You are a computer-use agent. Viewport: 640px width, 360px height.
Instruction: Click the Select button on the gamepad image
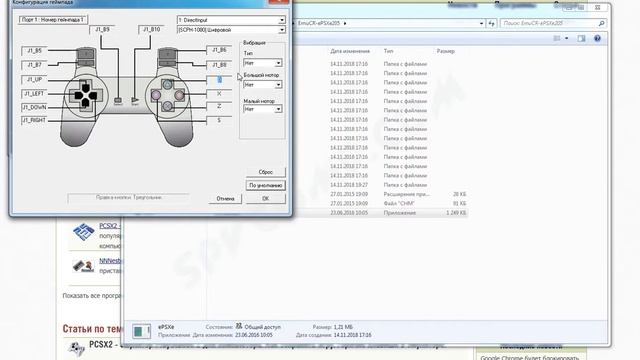coord(118,100)
